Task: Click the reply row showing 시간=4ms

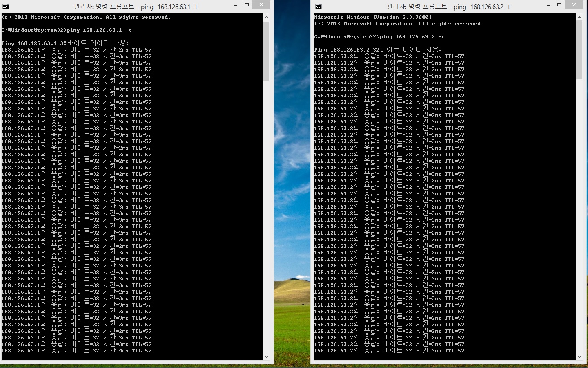Action: click(77, 351)
